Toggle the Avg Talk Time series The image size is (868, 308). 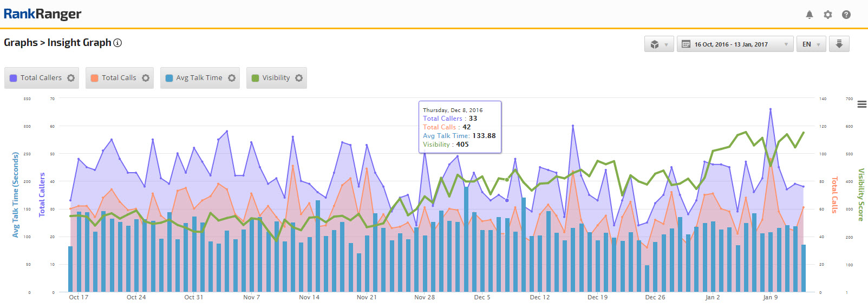[x=199, y=78]
